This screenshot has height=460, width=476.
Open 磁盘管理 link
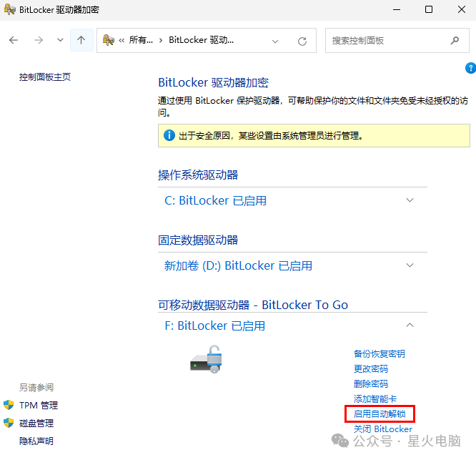[x=36, y=423]
